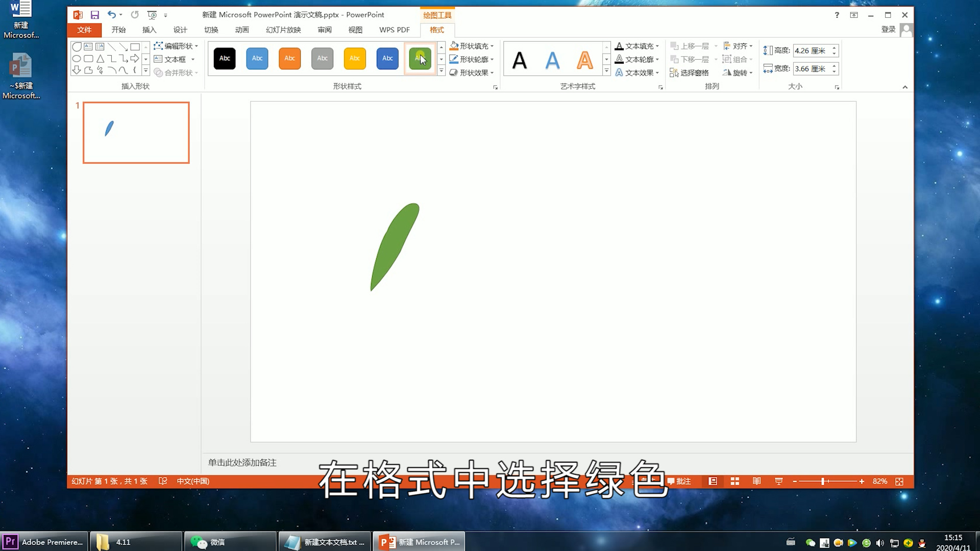Click the Save icon in quick access toolbar

click(94, 15)
